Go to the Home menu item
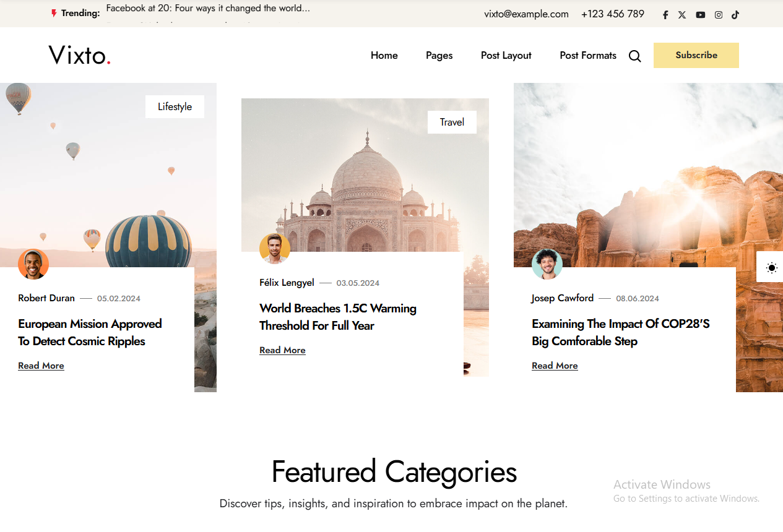 tap(384, 55)
